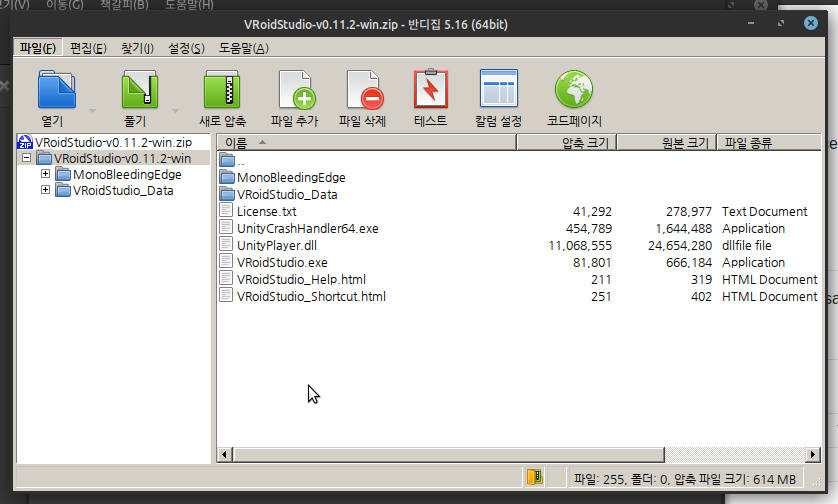Click the original size 278,977 cell
Image resolution: width=838 pixels, height=504 pixels.
tap(689, 211)
